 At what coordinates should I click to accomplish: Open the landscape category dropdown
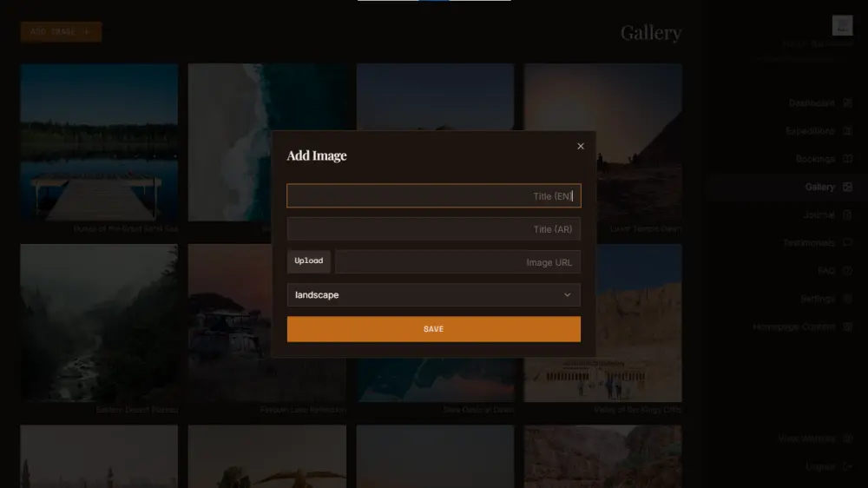(x=433, y=294)
